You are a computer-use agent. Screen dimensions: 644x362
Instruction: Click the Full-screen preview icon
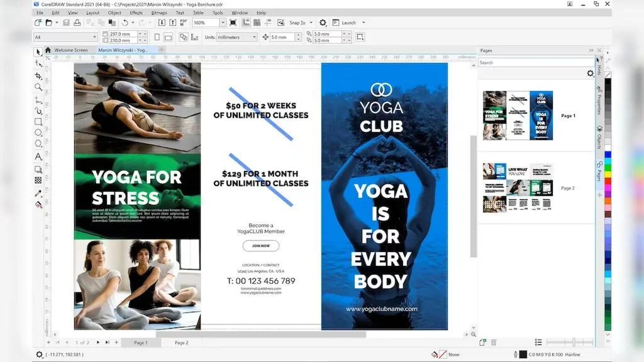tap(233, 23)
